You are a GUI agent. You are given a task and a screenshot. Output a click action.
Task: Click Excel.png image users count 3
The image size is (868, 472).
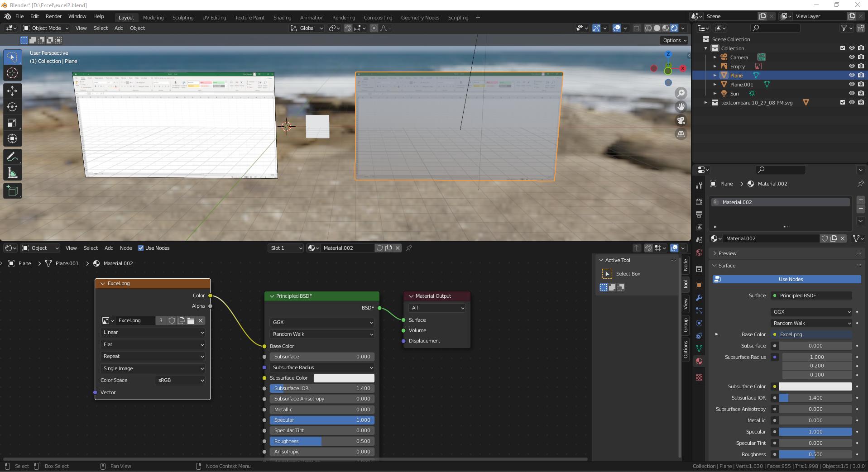click(x=161, y=320)
